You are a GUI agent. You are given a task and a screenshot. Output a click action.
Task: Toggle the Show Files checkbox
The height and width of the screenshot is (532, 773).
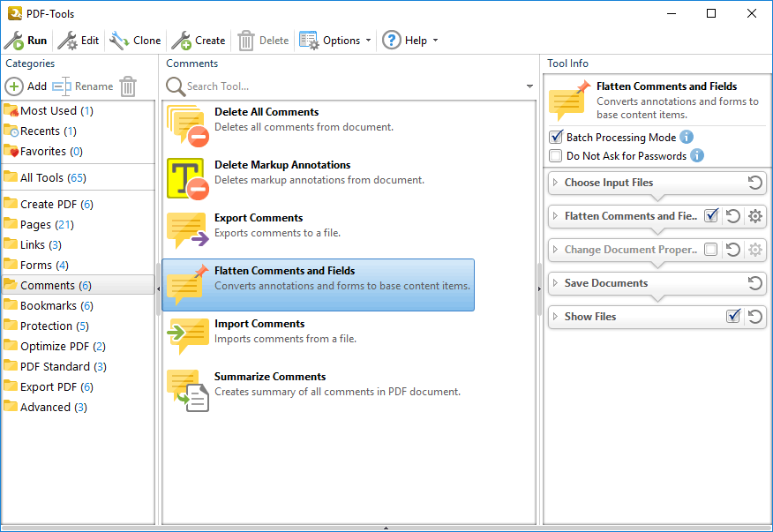click(733, 316)
